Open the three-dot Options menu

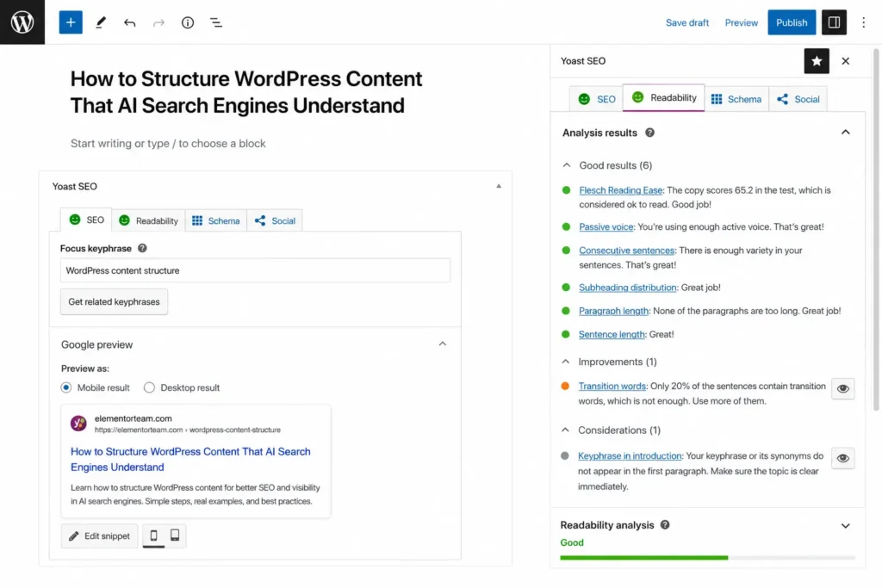(863, 22)
